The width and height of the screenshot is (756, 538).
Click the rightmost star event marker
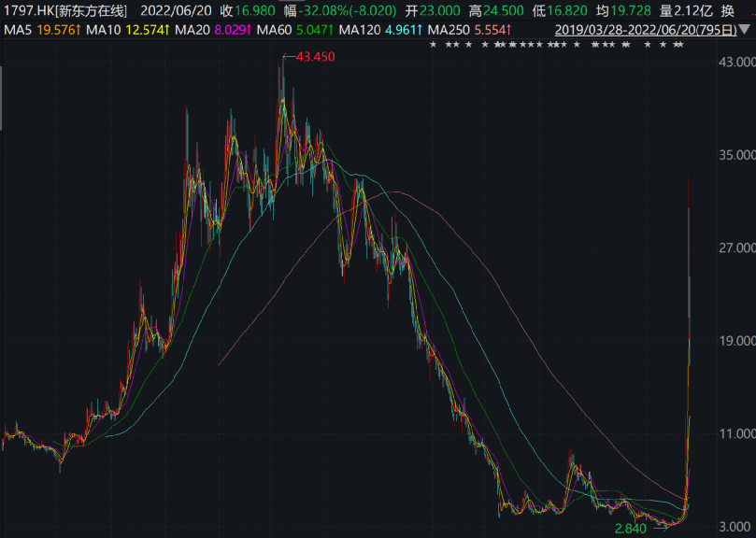click(x=680, y=46)
